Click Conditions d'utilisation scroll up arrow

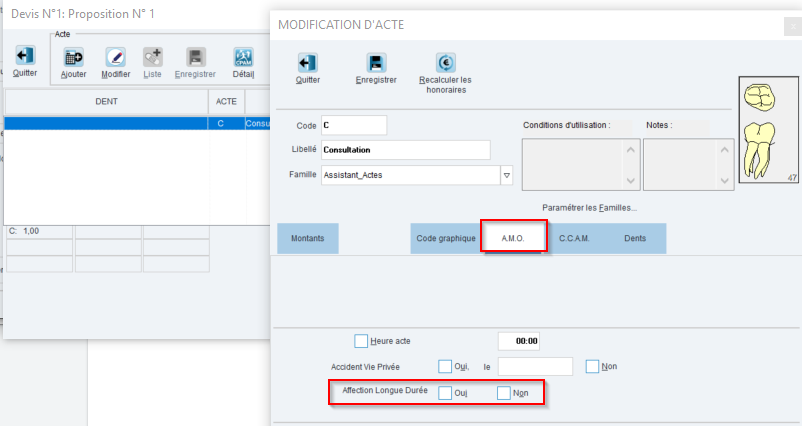tap(631, 150)
